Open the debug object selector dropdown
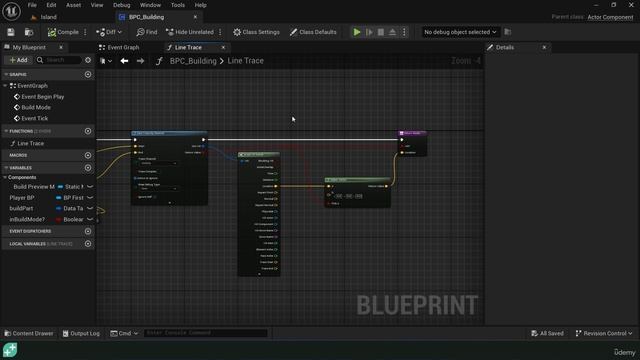This screenshot has height=360, width=640. click(460, 32)
